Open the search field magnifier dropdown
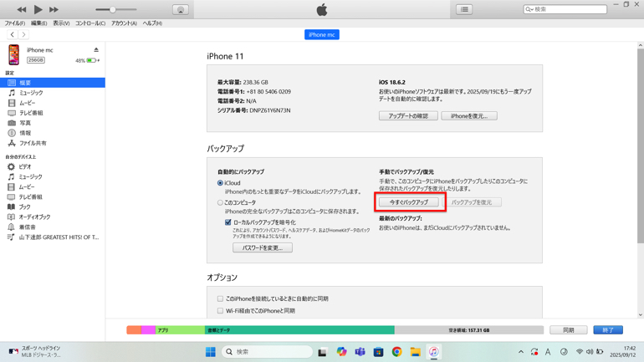 [x=529, y=10]
